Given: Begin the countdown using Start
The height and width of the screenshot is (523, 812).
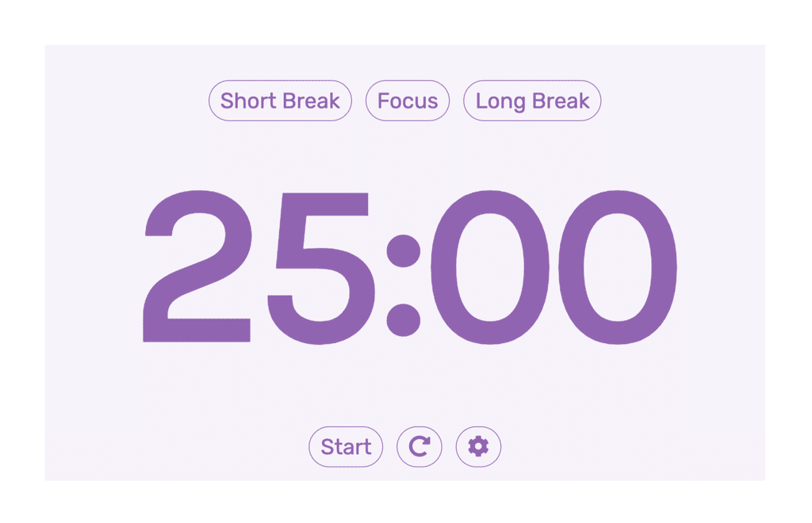Looking at the screenshot, I should (x=346, y=446).
